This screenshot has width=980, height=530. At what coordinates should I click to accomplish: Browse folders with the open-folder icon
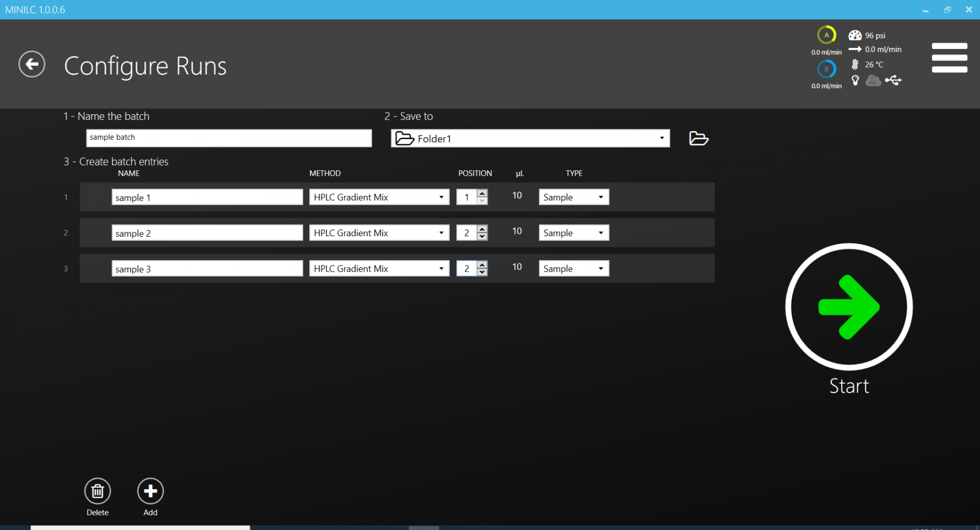699,139
